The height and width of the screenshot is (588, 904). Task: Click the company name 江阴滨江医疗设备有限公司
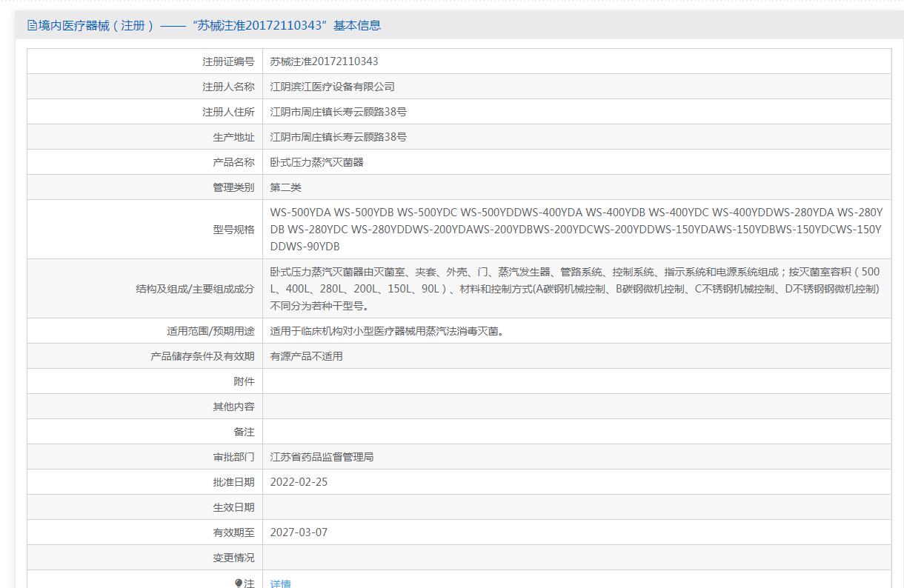point(332,87)
